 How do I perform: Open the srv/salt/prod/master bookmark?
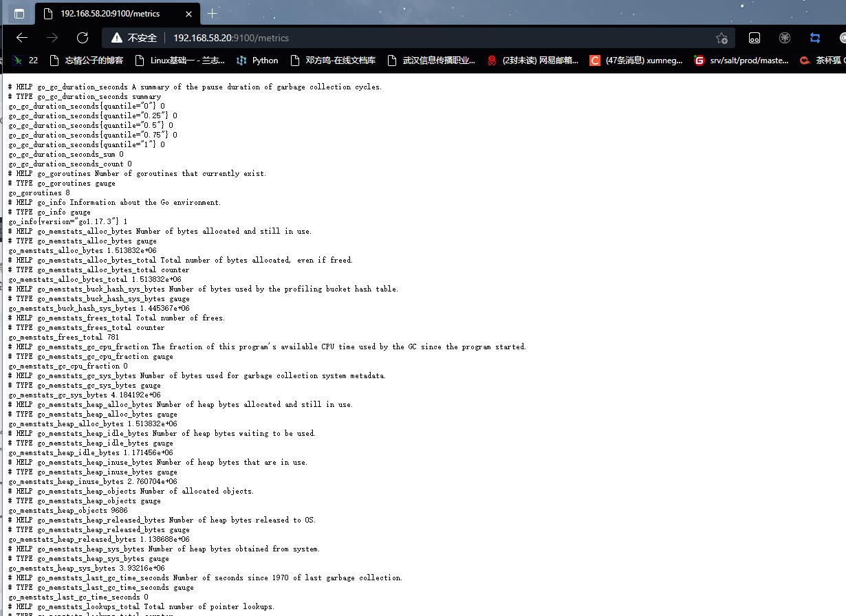click(741, 60)
